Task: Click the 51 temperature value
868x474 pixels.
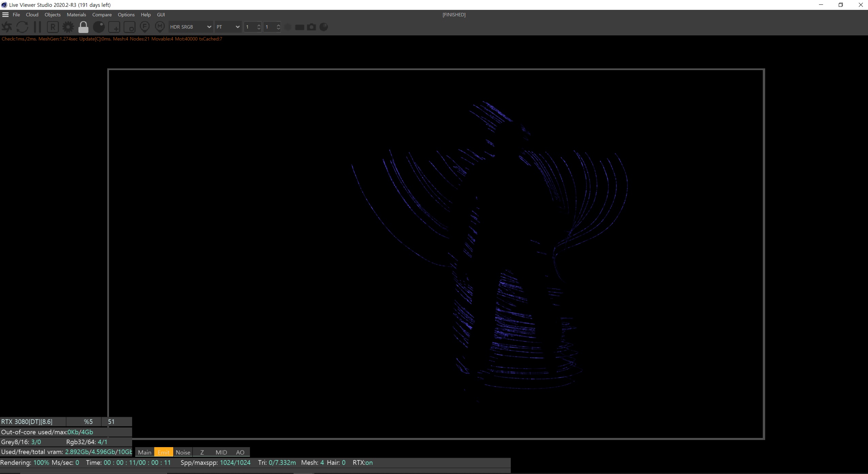Action: [x=111, y=422]
